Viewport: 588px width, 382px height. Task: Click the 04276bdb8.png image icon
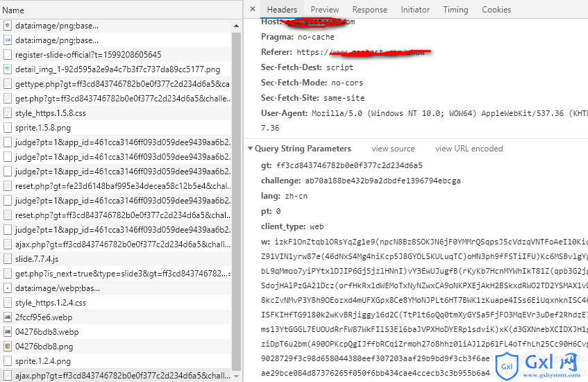coord(7,347)
